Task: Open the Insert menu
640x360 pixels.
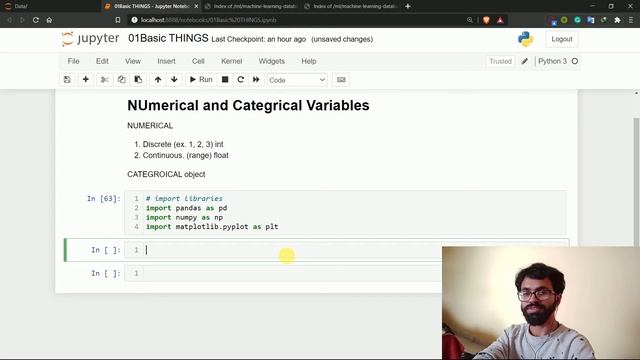Action: click(167, 61)
